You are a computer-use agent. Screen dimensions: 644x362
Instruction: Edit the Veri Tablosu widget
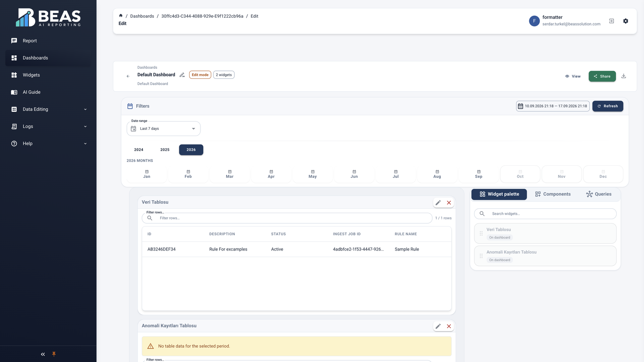[x=438, y=203]
